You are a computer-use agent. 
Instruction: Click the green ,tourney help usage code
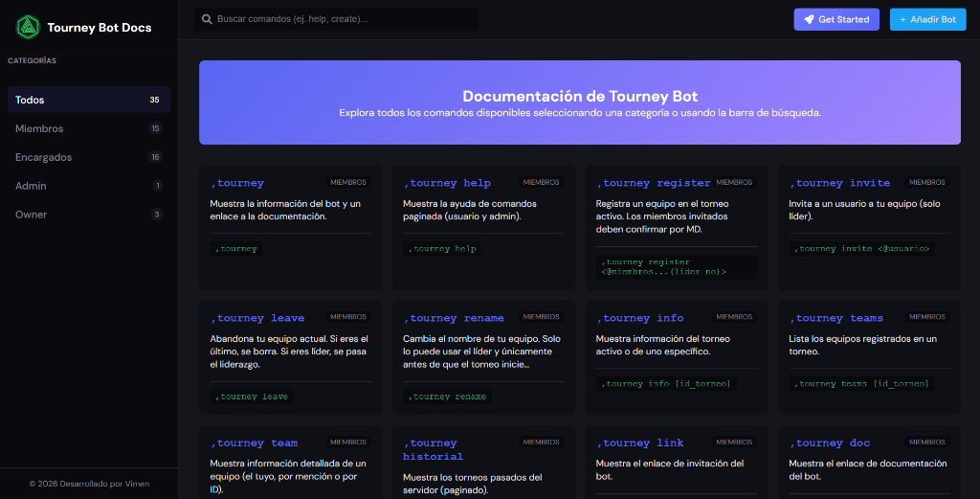coord(442,249)
